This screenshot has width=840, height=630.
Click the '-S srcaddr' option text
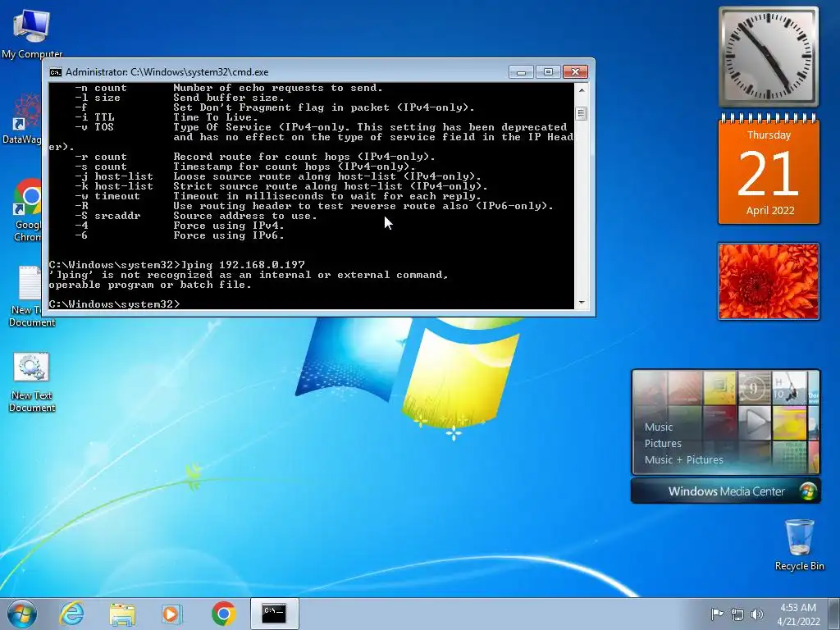pyautogui.click(x=107, y=216)
